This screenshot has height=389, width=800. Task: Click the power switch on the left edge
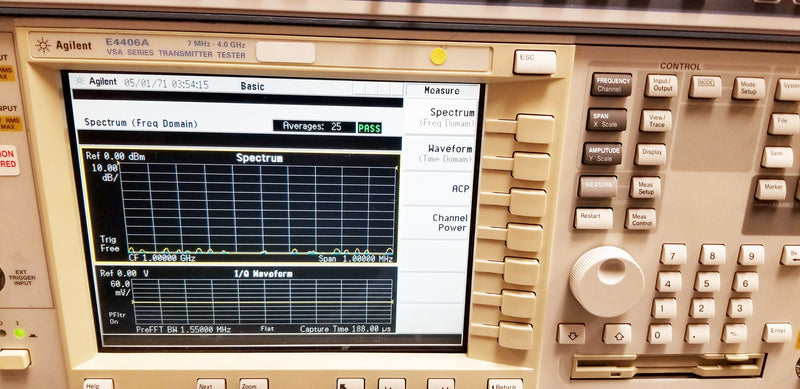tap(14, 359)
